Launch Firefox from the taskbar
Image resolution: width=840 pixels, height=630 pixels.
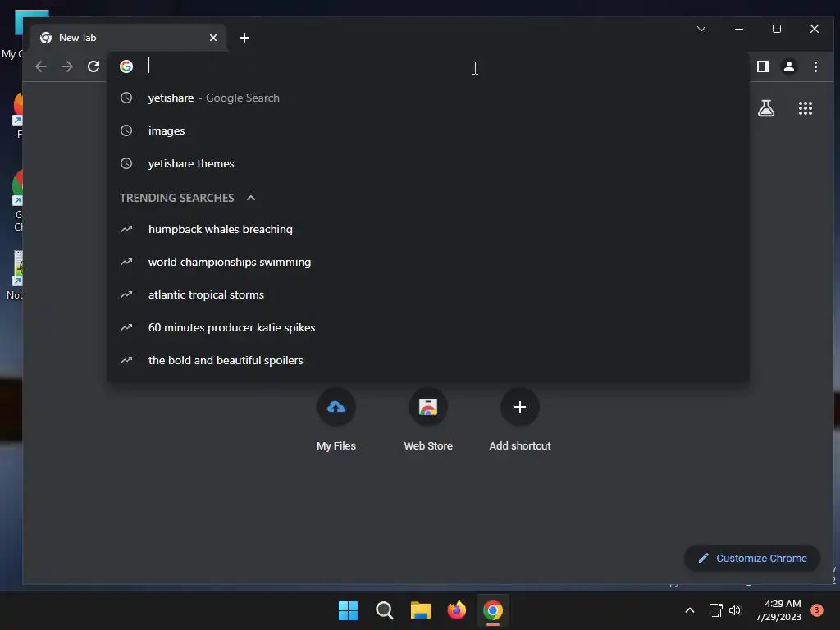coord(457,610)
